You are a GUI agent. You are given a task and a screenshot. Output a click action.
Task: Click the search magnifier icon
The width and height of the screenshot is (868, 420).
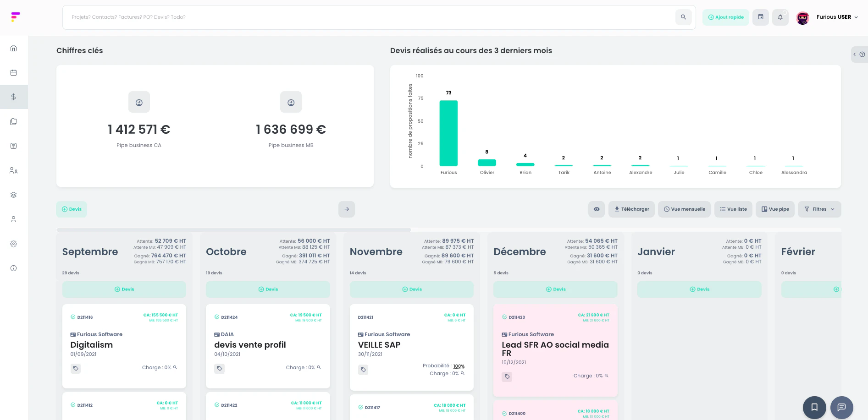tap(683, 17)
